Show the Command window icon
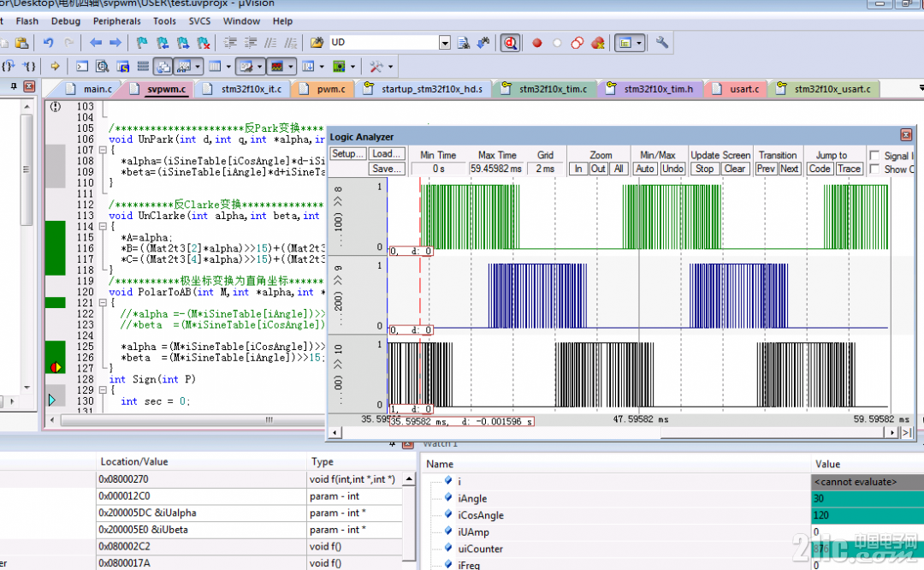 pos(82,66)
